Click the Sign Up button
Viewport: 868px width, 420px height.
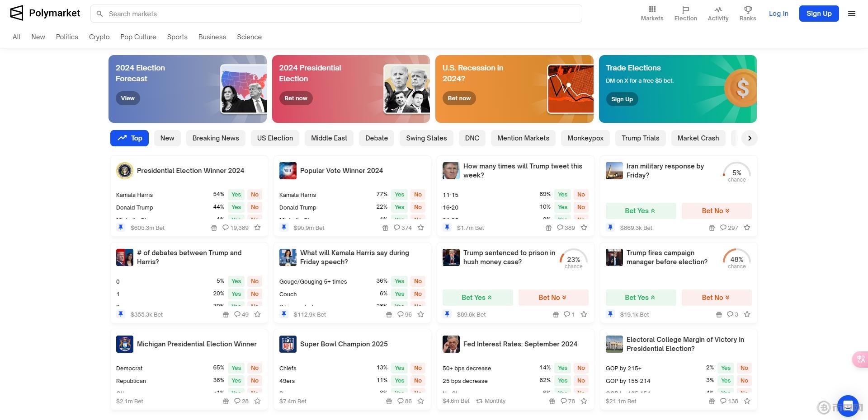point(819,14)
